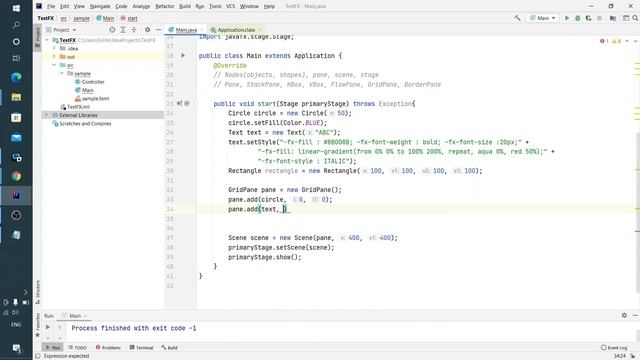The height and width of the screenshot is (360, 640).
Task: Click Windows Start button
Action: tap(16, 8)
